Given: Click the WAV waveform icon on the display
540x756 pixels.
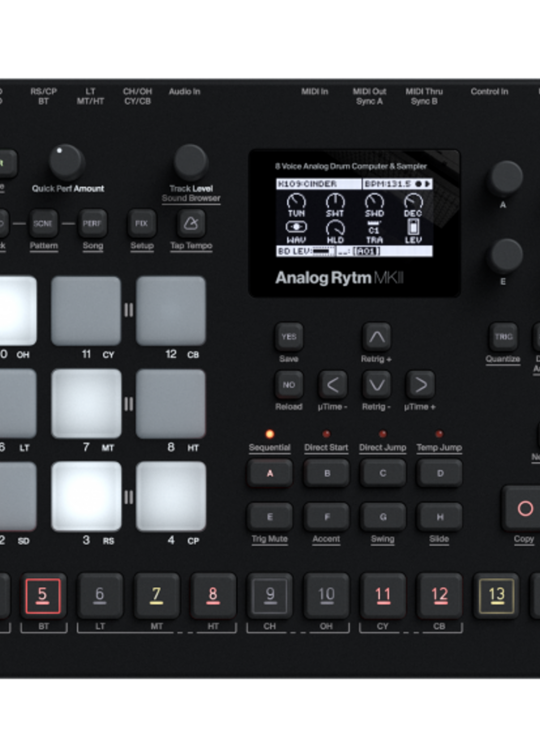Looking at the screenshot, I should (296, 227).
